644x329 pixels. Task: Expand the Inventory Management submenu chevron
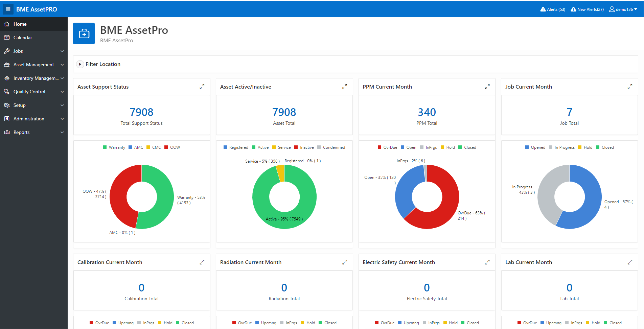point(62,78)
